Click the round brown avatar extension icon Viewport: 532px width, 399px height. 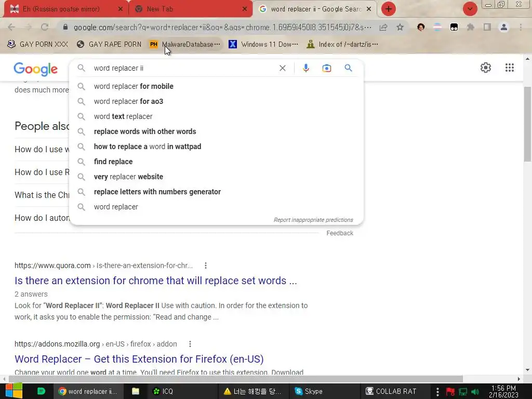pos(421,27)
